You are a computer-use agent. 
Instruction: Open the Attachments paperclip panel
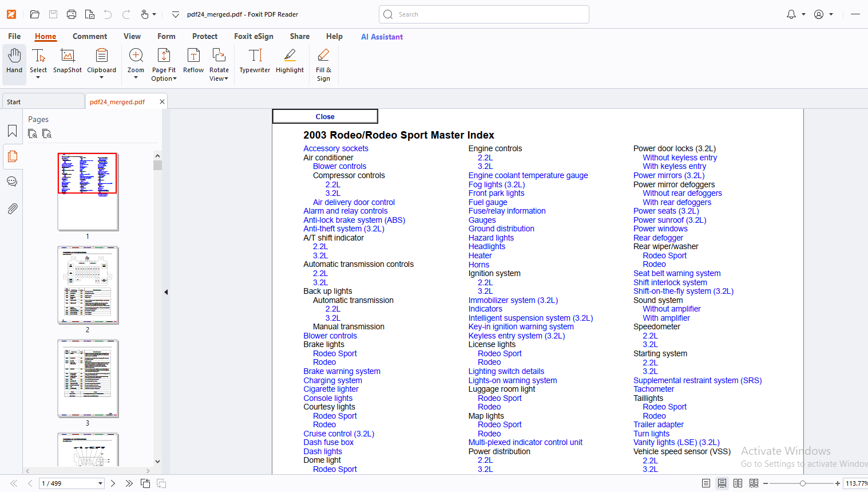click(12, 208)
